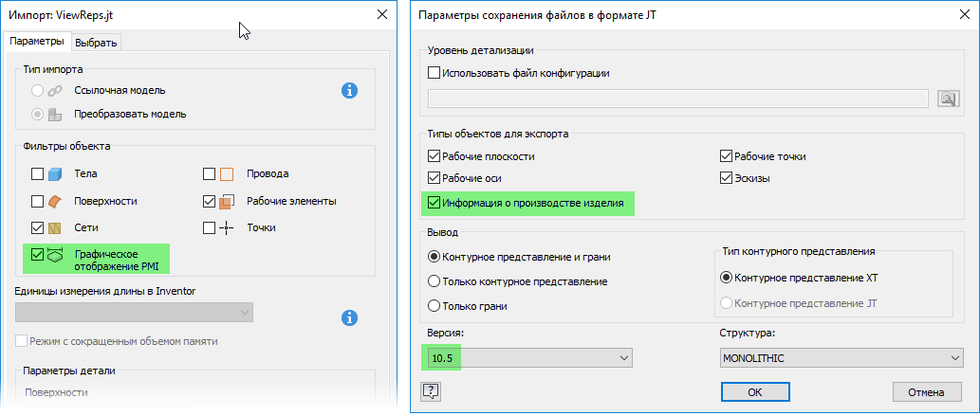Screen dimensions: 980x416
Task: Switch to the Выбрать tab
Action: point(97,42)
